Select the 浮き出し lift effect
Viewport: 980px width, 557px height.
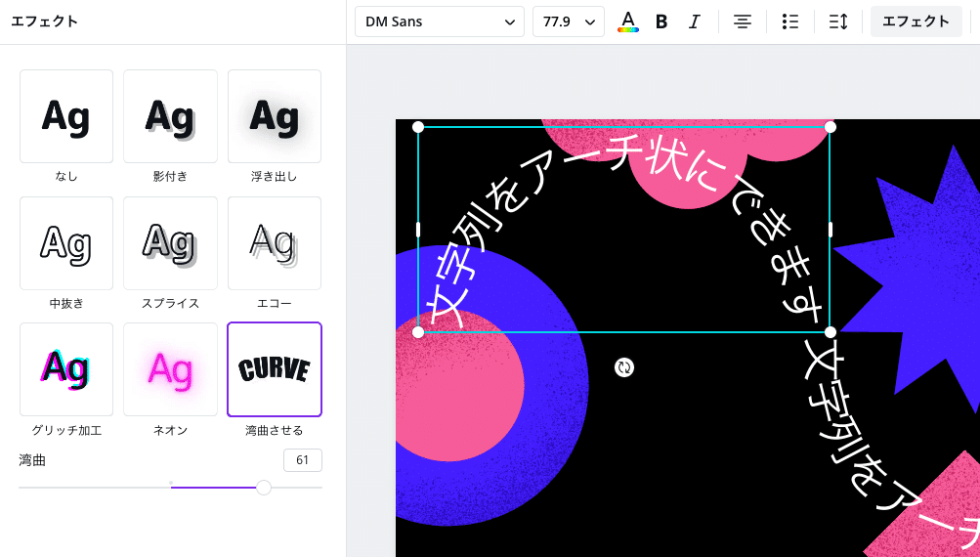click(x=275, y=116)
